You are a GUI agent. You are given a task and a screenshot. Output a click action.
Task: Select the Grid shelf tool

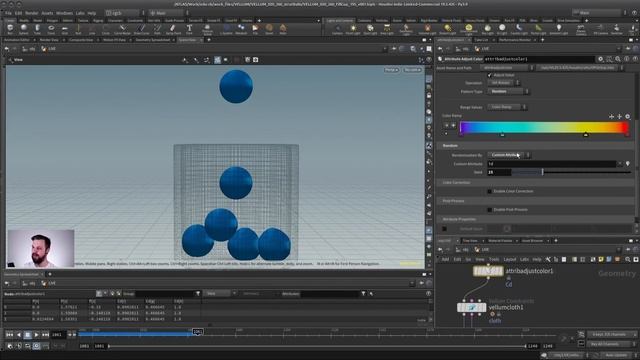64,29
